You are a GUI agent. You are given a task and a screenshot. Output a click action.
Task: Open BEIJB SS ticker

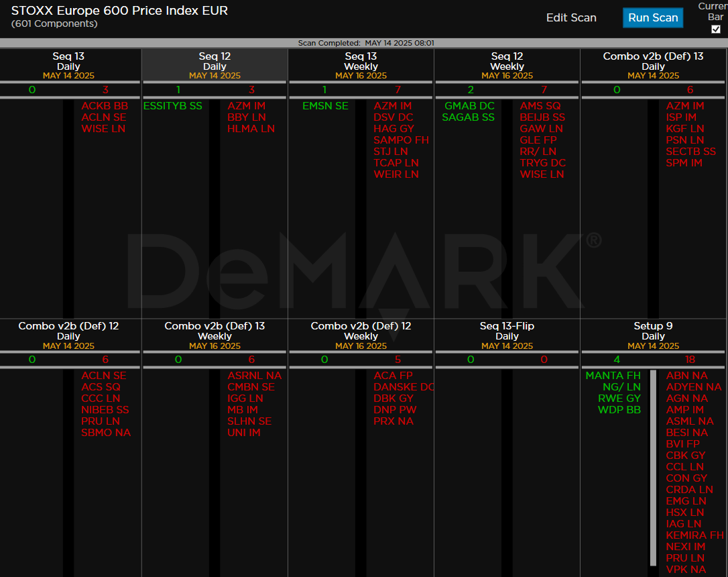[542, 117]
